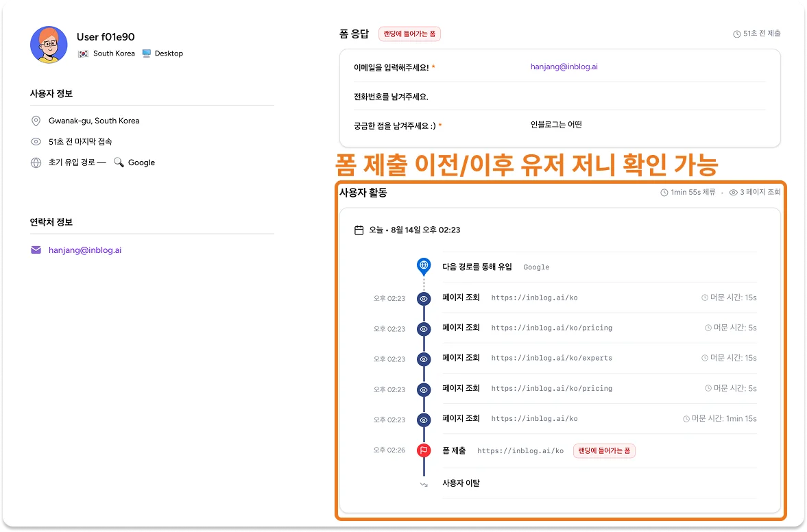This screenshot has height=532, width=807.
Task: Click the purple mail envelope icon
Action: tap(36, 250)
